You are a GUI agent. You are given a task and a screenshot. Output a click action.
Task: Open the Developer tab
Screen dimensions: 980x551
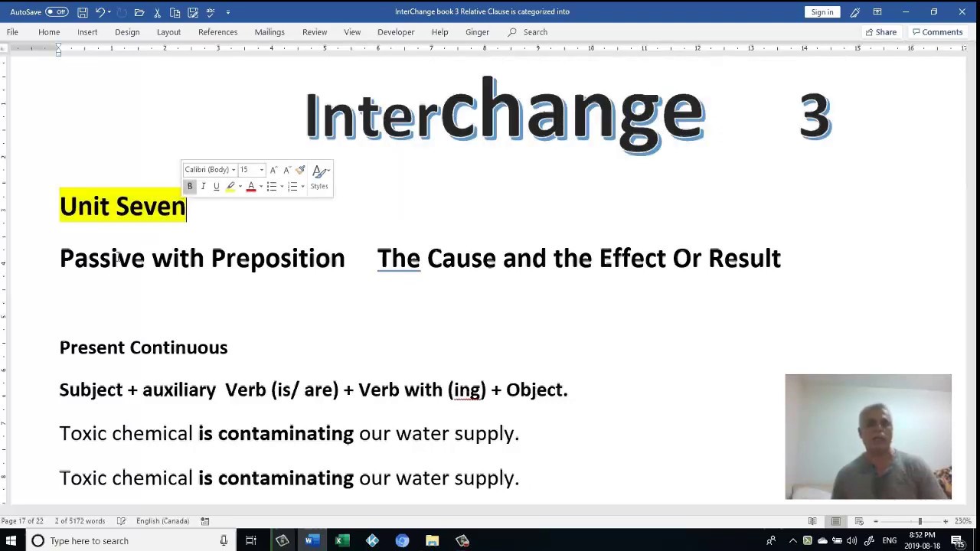pyautogui.click(x=396, y=32)
